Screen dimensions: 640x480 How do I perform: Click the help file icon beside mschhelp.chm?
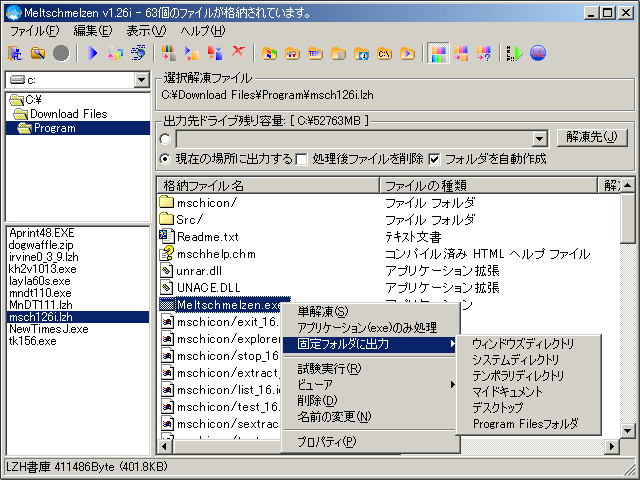(x=166, y=253)
